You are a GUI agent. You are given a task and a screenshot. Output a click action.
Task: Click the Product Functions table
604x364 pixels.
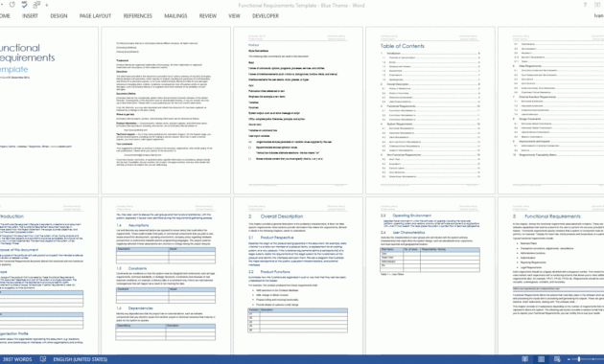[x=298, y=320]
